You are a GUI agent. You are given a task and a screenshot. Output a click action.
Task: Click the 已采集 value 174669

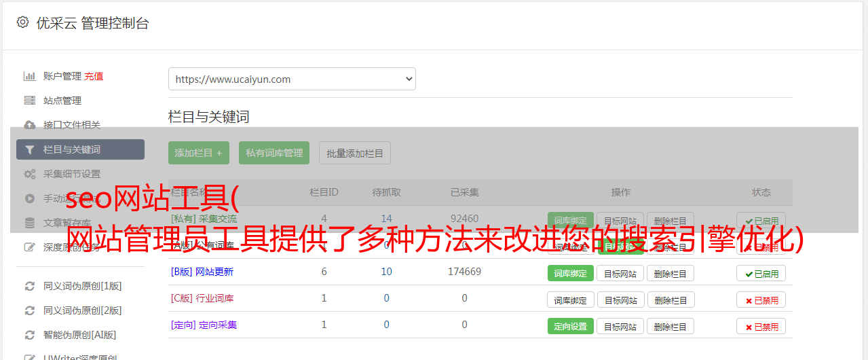tap(465, 272)
